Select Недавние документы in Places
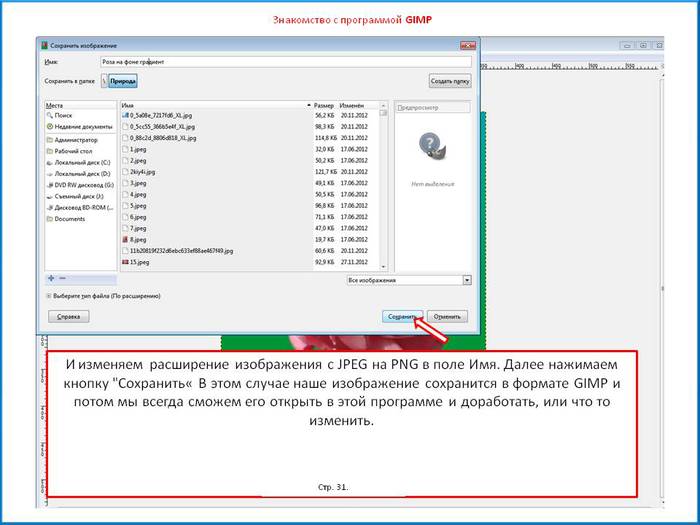This screenshot has width=700, height=525. click(x=81, y=127)
